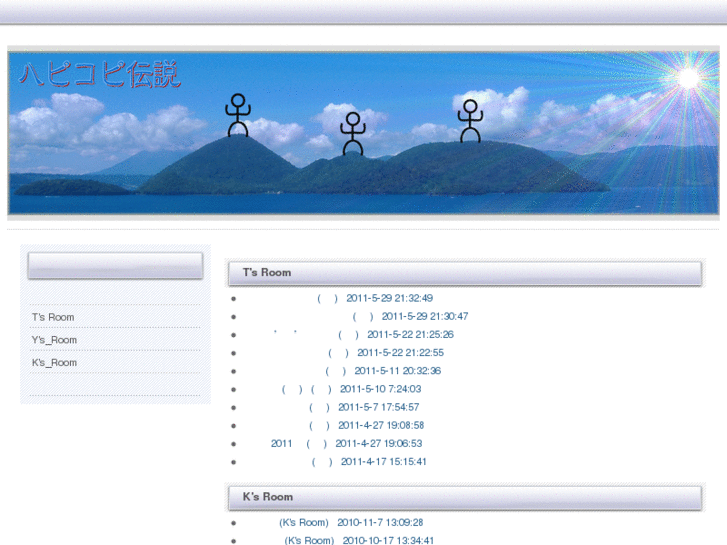This screenshot has height=545, width=727.
Task: Click the stick figure on the right hill
Action: click(x=470, y=121)
